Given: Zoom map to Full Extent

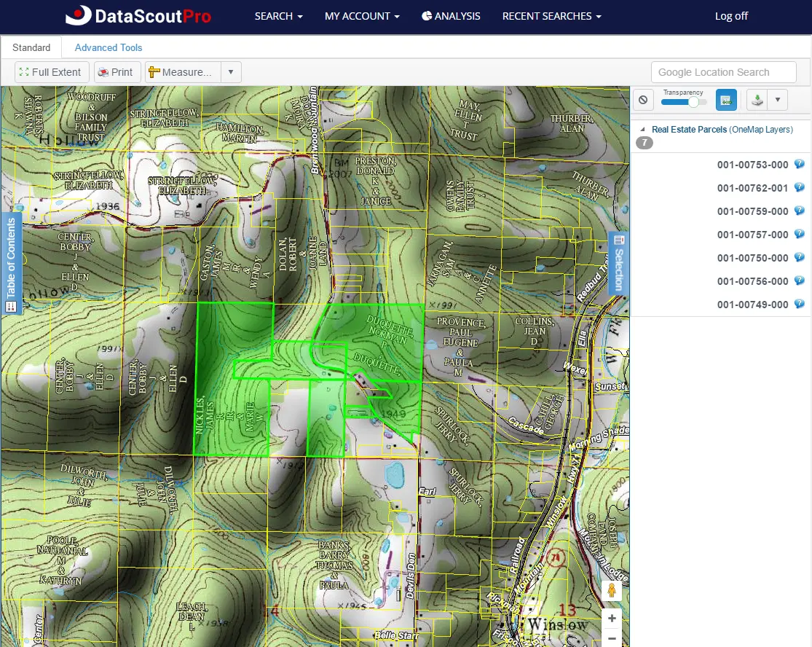Looking at the screenshot, I should 51,72.
